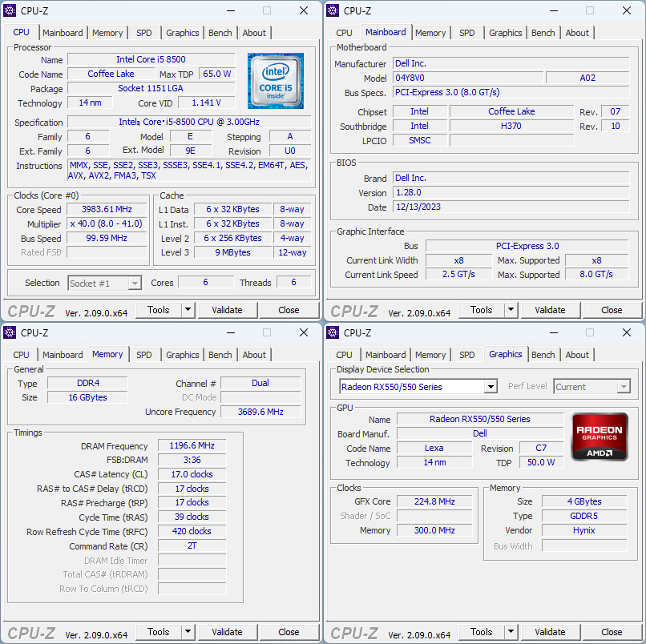Click the Close button in the CPU window
Viewport: 646px width, 644px height.
click(289, 310)
